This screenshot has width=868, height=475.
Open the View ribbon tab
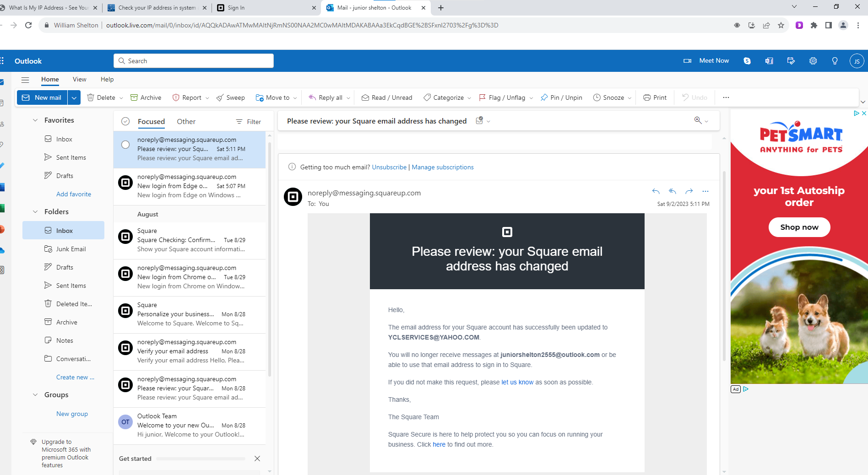tap(79, 79)
